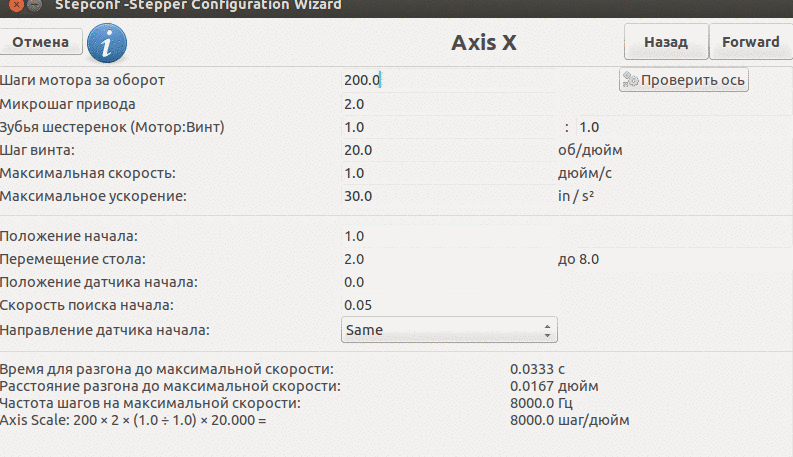Edit the Положение датчика начала field
The image size is (793, 457).
(440, 283)
